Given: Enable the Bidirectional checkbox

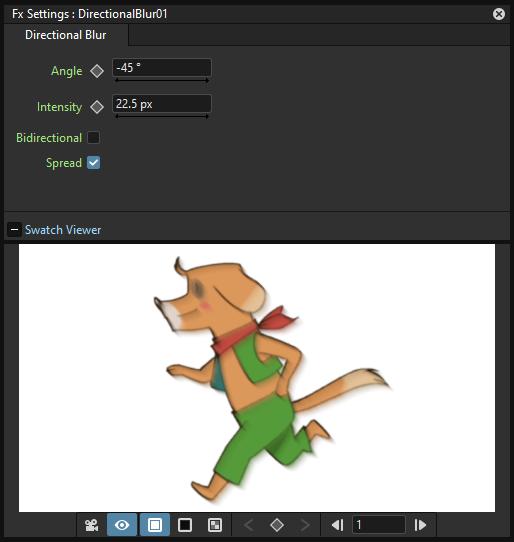Looking at the screenshot, I should 93,138.
